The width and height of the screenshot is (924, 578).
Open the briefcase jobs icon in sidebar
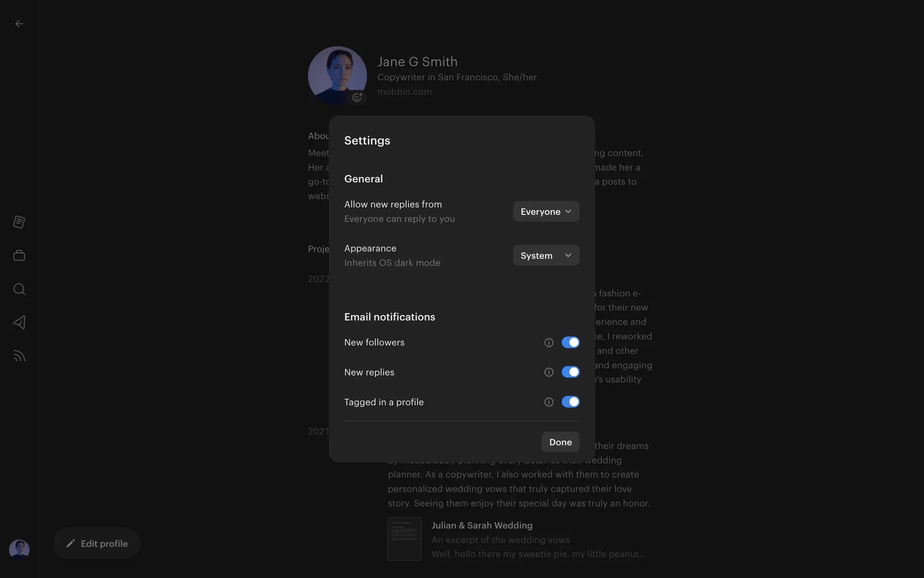(x=19, y=255)
